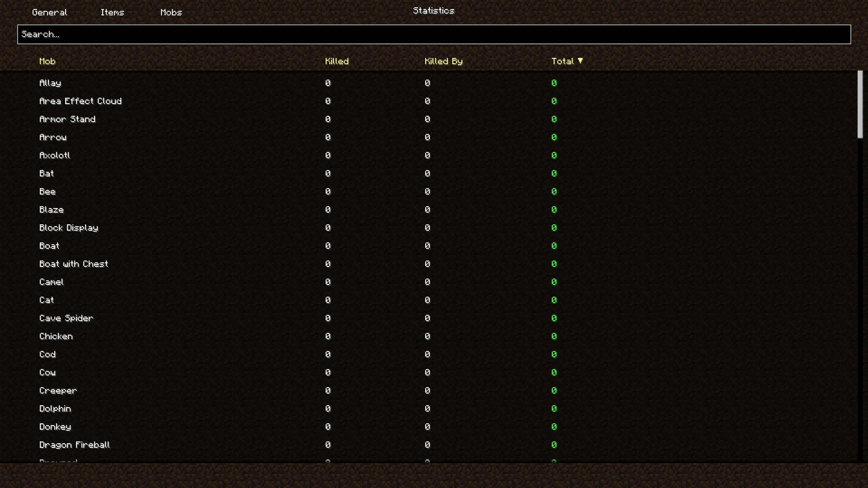The image size is (868, 488).
Task: Select the Dragon Fireball row
Action: click(74, 445)
